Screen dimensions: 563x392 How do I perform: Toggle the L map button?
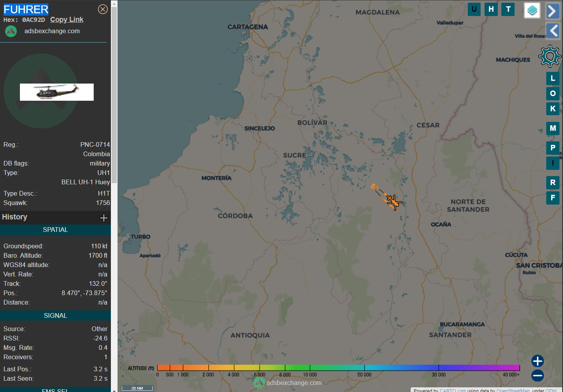pyautogui.click(x=553, y=78)
